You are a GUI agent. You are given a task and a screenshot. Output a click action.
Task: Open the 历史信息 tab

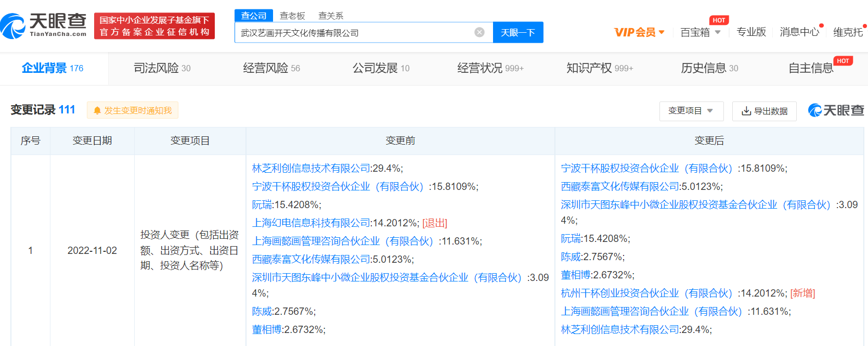coord(709,68)
